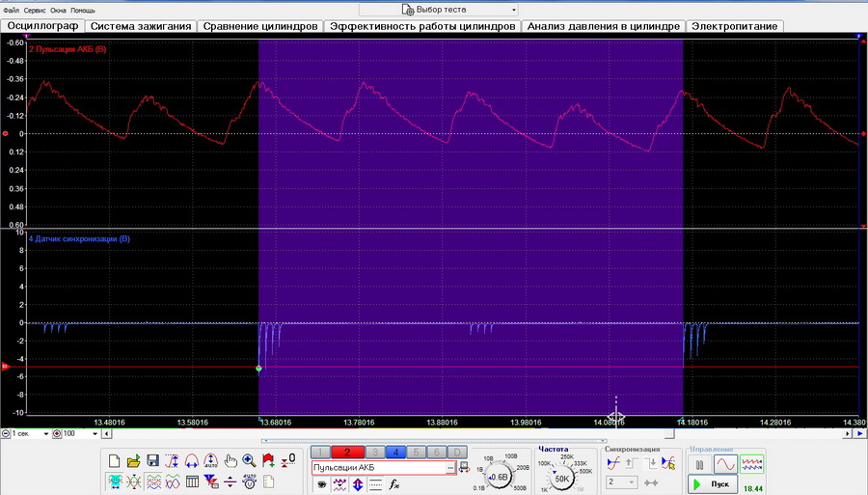Toggle channel 5 button
This screenshot has height=495, width=868.
pyautogui.click(x=417, y=453)
